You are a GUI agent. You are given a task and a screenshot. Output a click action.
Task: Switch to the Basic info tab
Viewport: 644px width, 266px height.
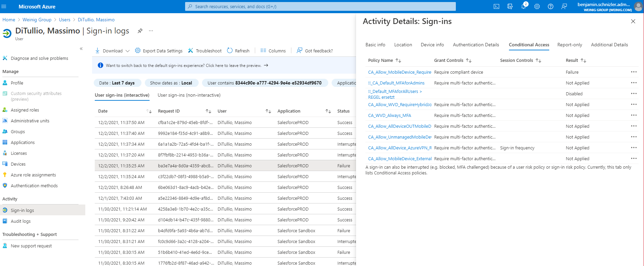pos(375,45)
